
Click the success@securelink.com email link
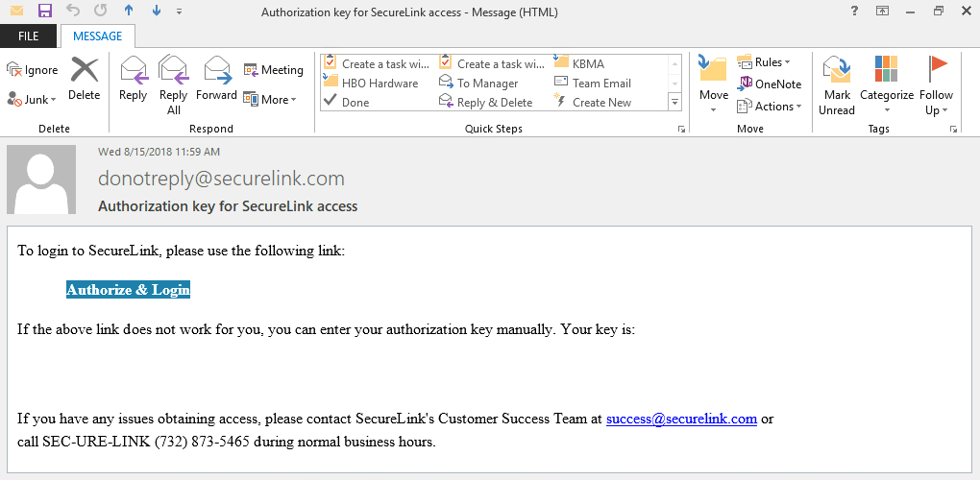[681, 419]
